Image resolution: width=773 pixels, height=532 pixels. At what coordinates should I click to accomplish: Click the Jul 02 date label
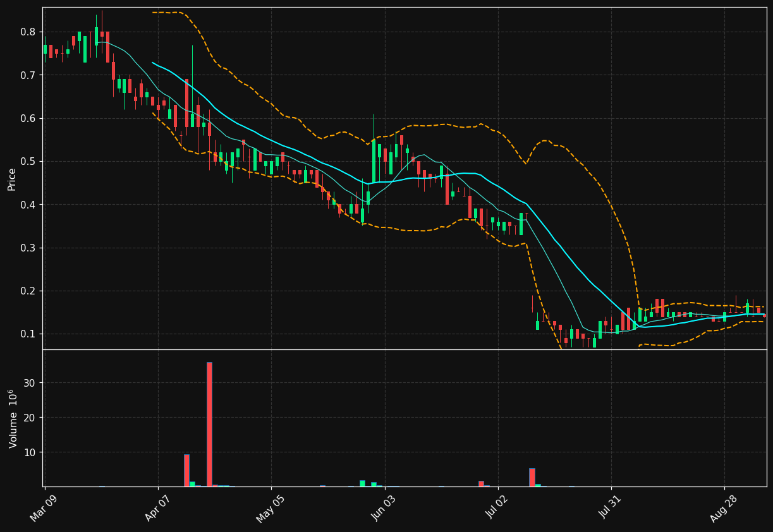[x=497, y=507]
